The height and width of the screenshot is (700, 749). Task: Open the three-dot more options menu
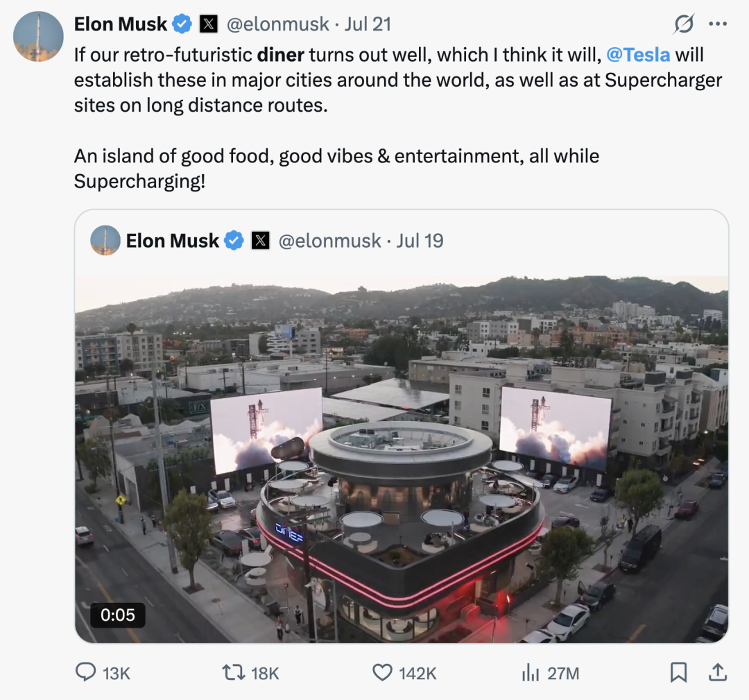point(717,24)
